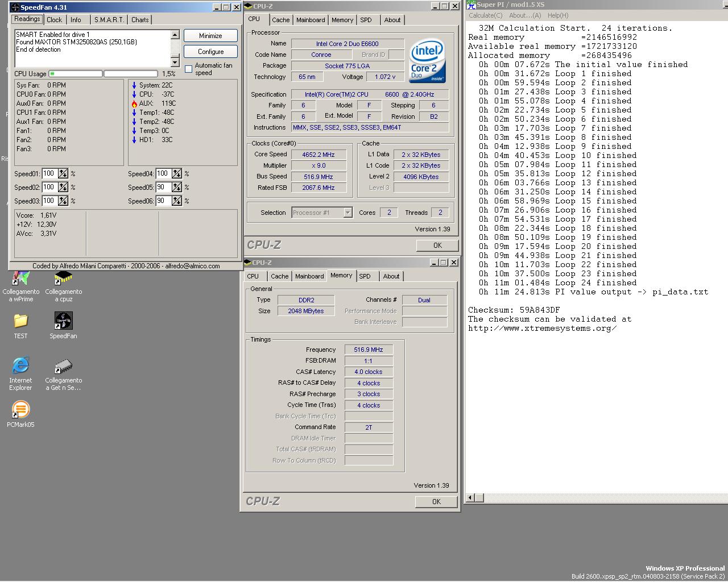This screenshot has height=582, width=728.
Task: Click the SpeedFan title bar icon
Action: click(15, 7)
